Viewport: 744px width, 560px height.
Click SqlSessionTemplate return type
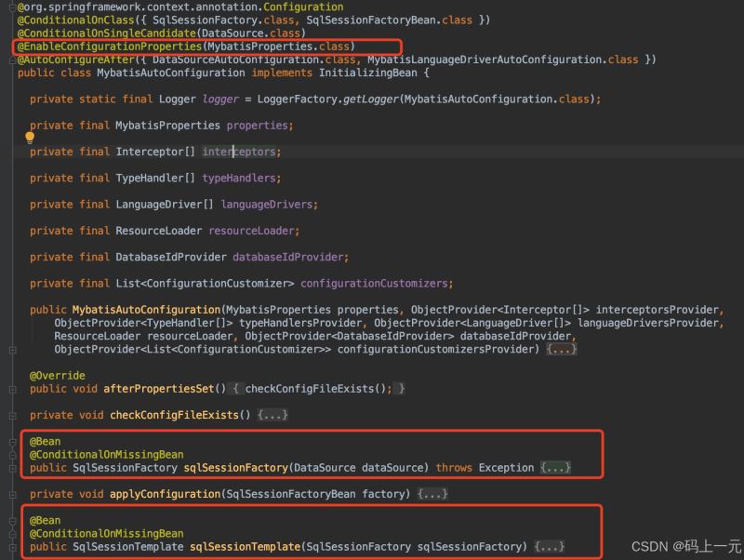coord(128,547)
